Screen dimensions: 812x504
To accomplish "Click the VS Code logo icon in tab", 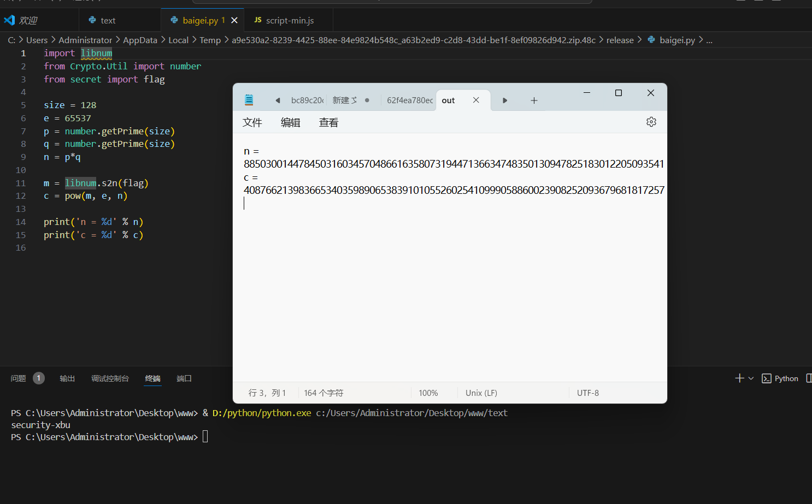I will [x=9, y=20].
